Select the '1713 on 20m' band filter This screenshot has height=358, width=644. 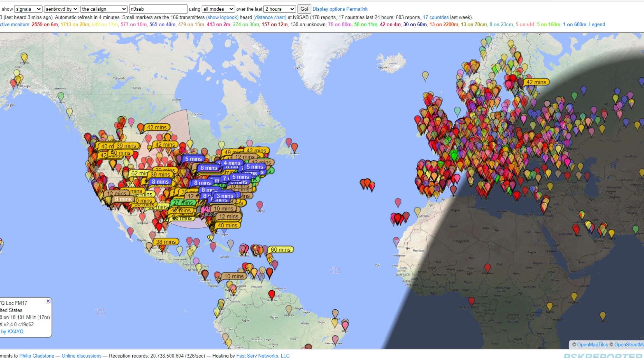pyautogui.click(x=75, y=24)
